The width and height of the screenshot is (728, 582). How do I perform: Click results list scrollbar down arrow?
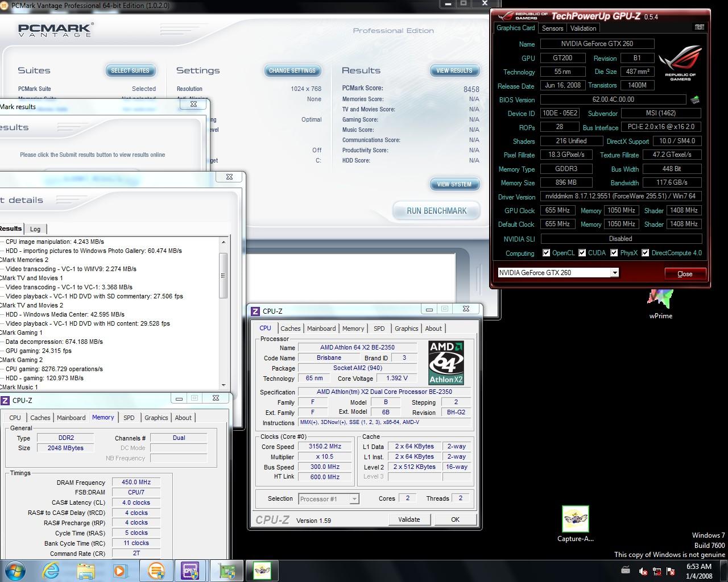click(x=224, y=385)
